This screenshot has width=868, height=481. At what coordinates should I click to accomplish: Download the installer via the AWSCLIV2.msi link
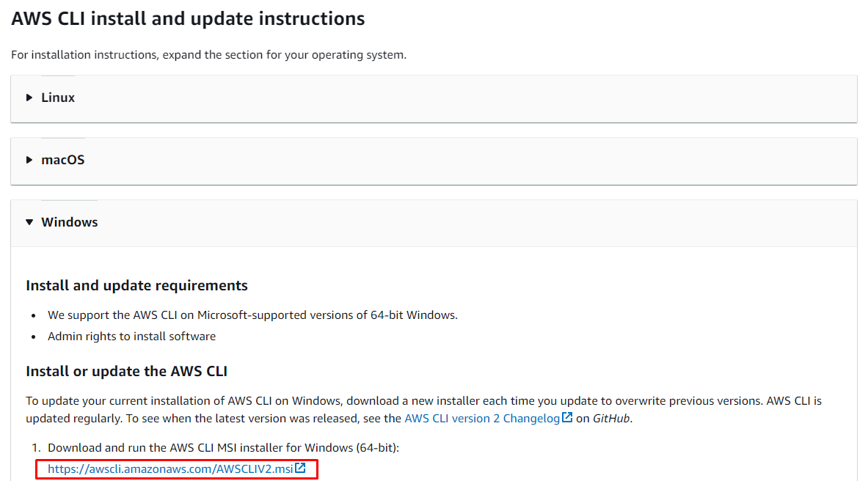click(x=170, y=469)
